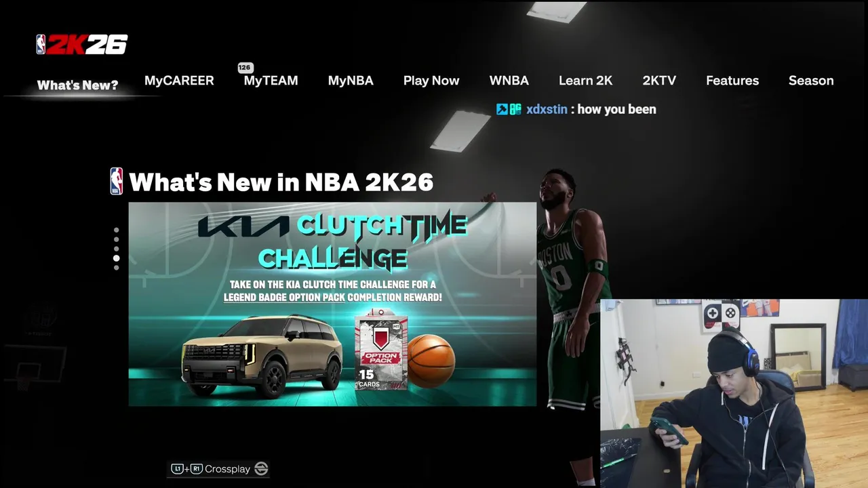
Task: Go to the Play Now tab
Action: tap(431, 81)
